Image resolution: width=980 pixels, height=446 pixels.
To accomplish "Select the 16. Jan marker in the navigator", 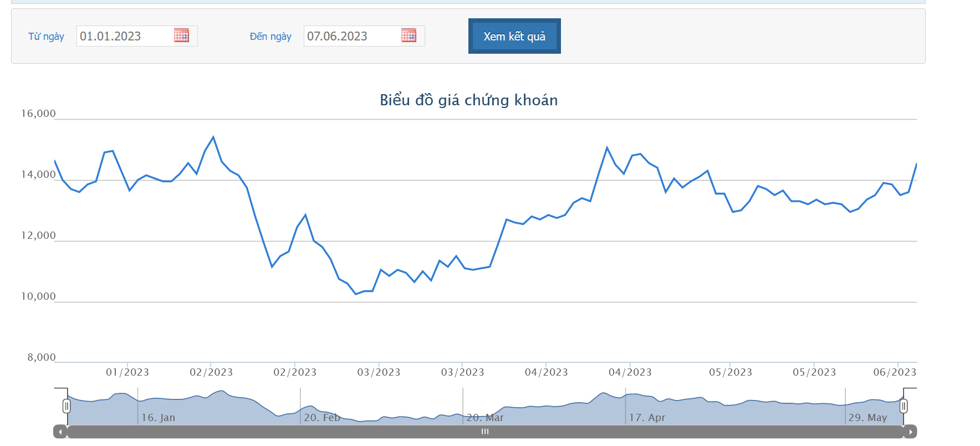I will tap(158, 418).
